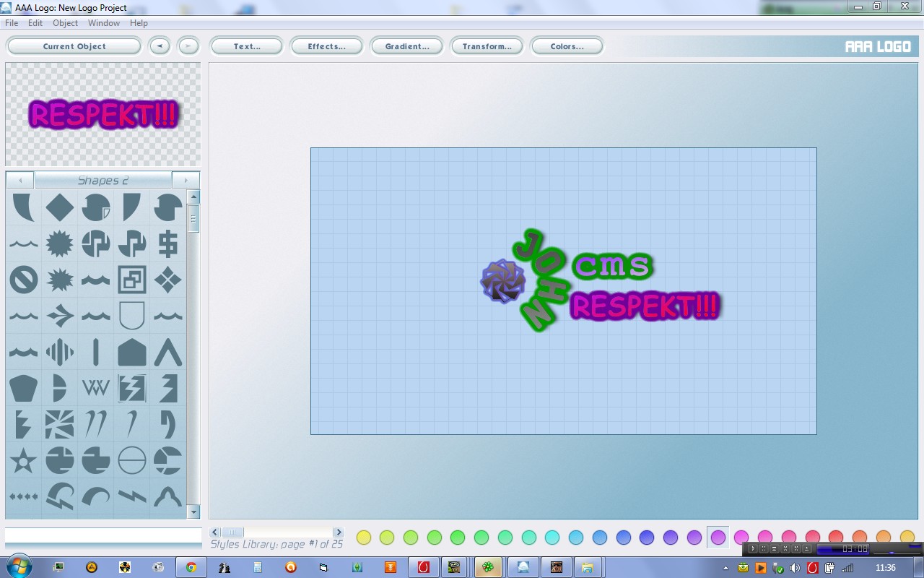Open the Object menu
This screenshot has height=578, width=924.
coord(65,23)
